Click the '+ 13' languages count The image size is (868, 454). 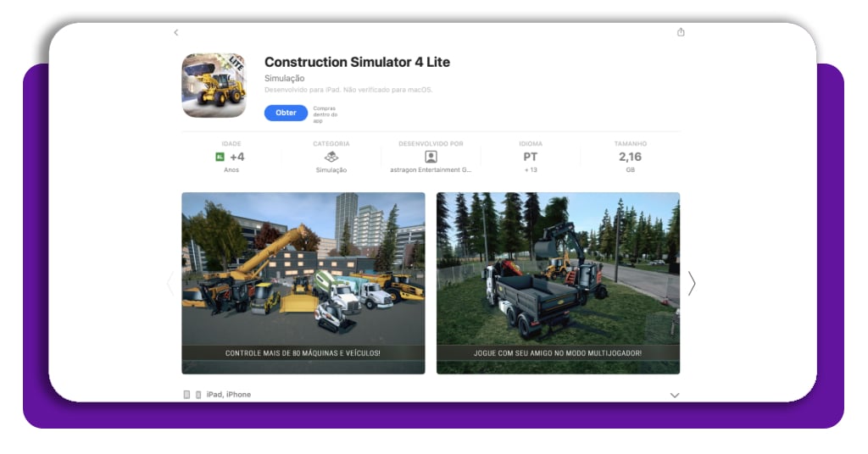click(531, 170)
